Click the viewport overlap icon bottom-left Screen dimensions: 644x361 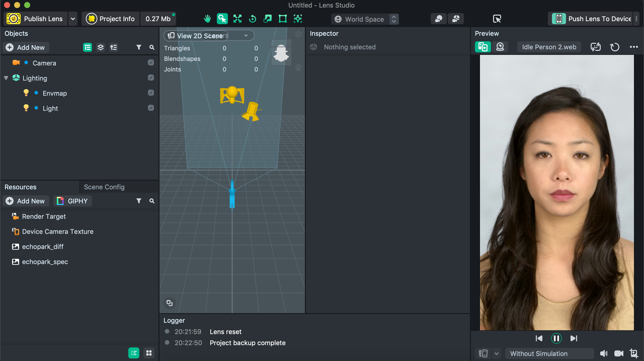tap(170, 303)
